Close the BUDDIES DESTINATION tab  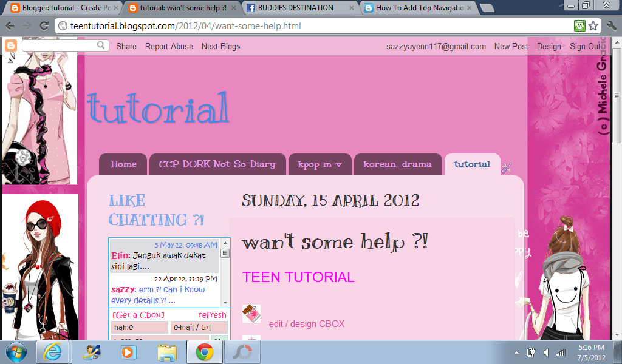coord(352,7)
